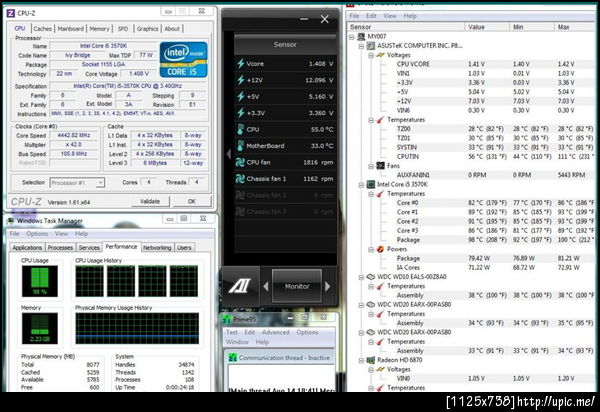The width and height of the screenshot is (600, 412).
Task: Click the +3.3V lightning bolt icon
Action: tap(240, 113)
